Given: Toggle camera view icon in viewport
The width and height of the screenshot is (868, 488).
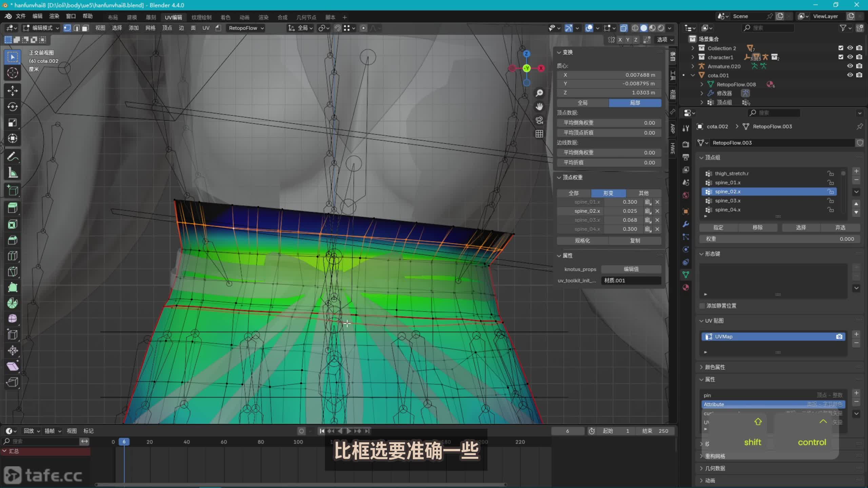Looking at the screenshot, I should click(539, 120).
